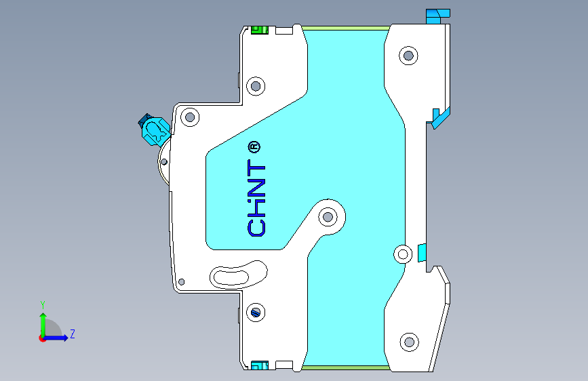
Task: Pick the rivet hole in bottom-right housing
Action: (409, 342)
